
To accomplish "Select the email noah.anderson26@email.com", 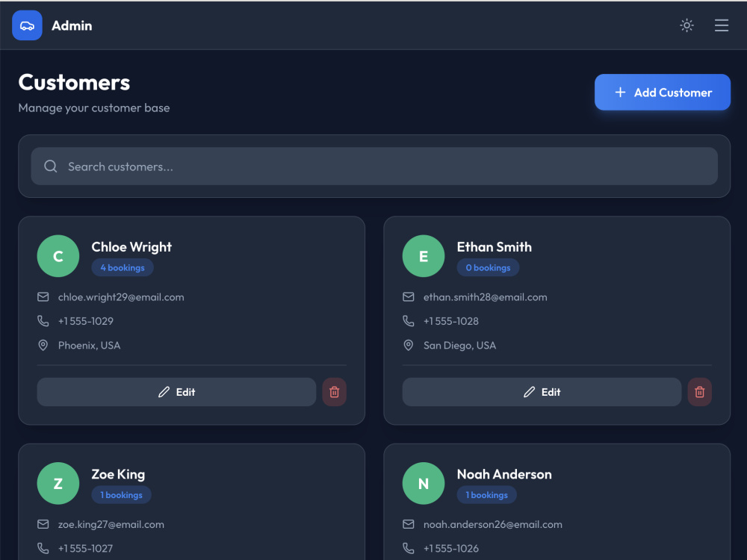I will (x=492, y=524).
